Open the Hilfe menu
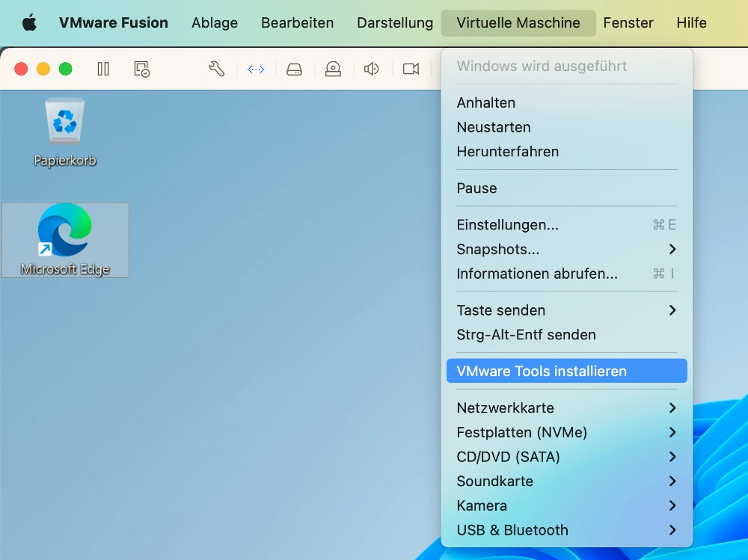 (x=691, y=22)
